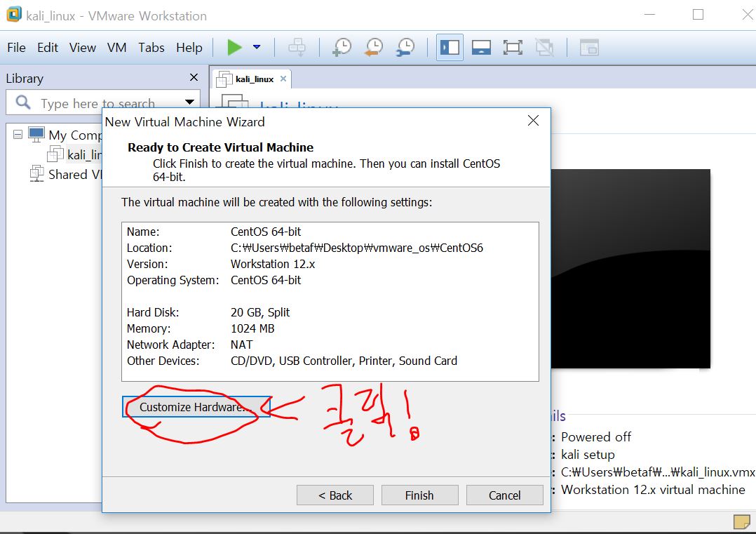Click Workstation 12.x virtual machine compatibility text
Image resolution: width=756 pixels, height=534 pixels.
pyautogui.click(x=653, y=490)
